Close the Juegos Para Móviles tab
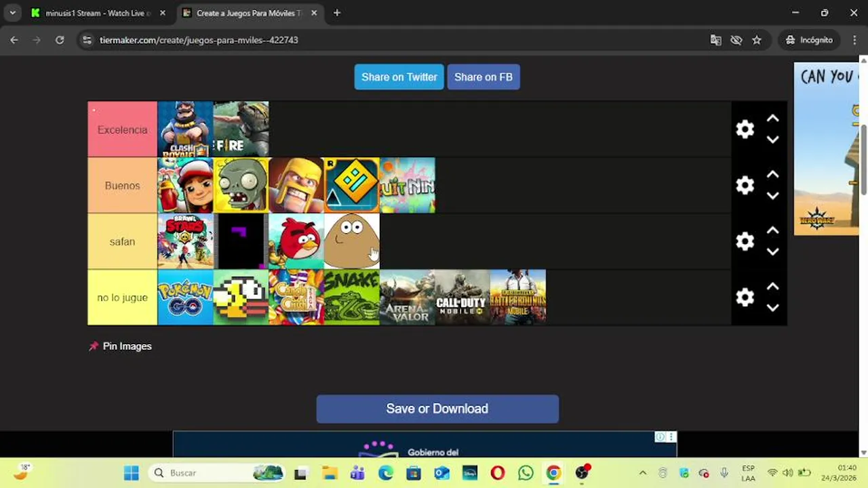This screenshot has width=868, height=488. pos(313,13)
